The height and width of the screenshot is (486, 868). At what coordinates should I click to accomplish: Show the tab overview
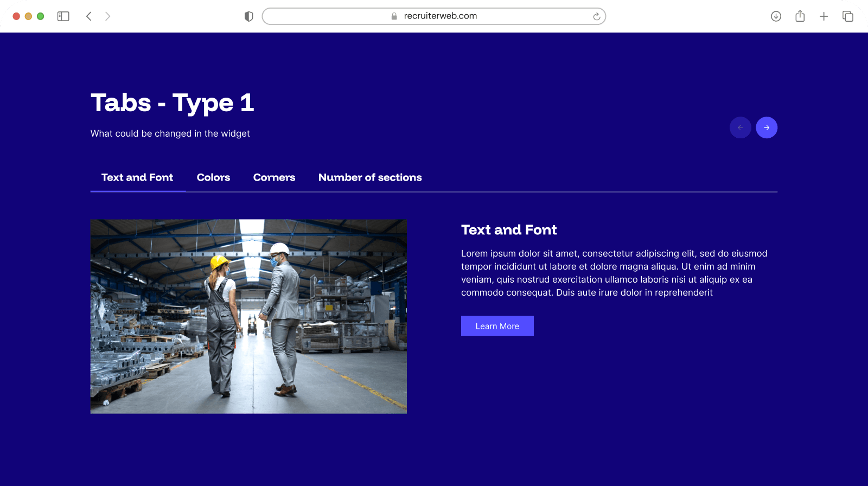[847, 16]
